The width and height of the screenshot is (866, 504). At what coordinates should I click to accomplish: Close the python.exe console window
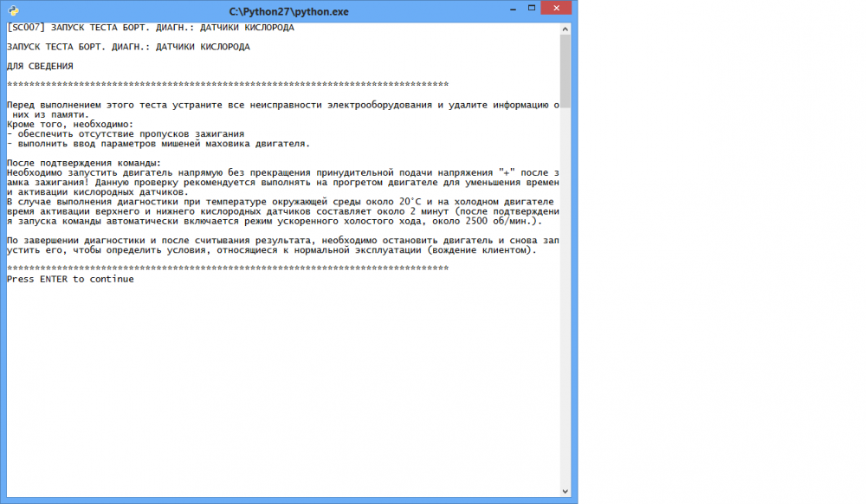[x=556, y=9]
